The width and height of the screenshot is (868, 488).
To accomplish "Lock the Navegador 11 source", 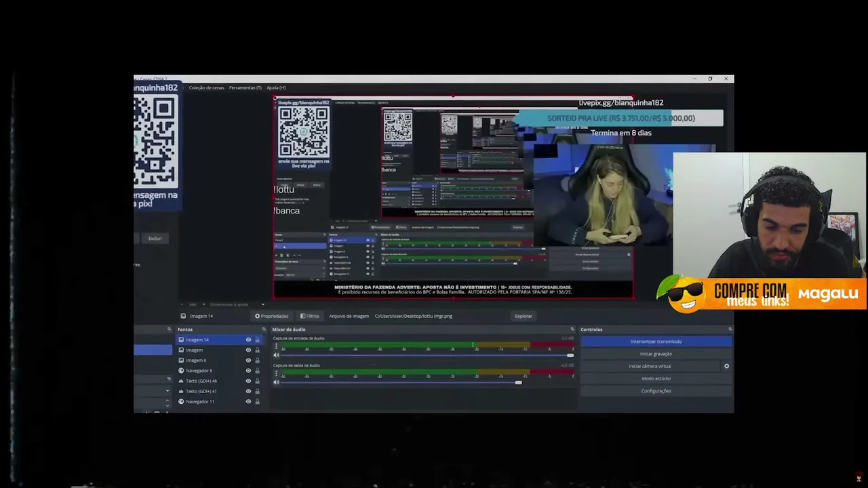I will [257, 401].
